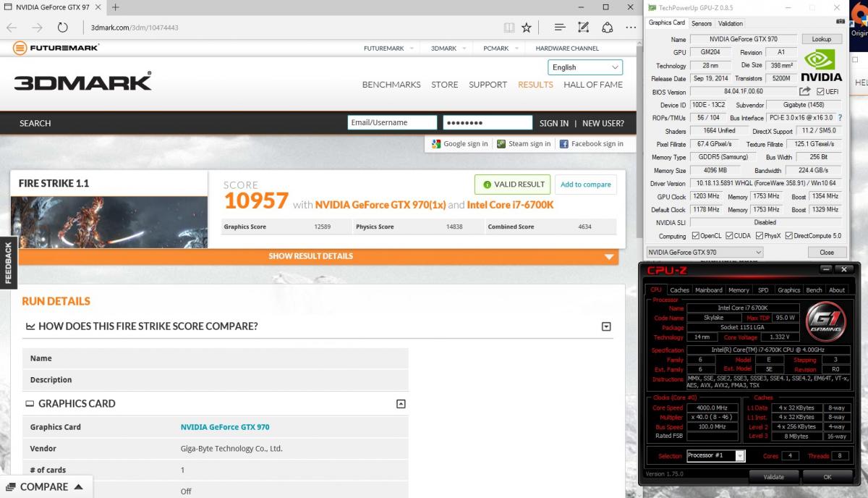
Task: Open the FEEDBACK side tab
Action: [x=8, y=262]
